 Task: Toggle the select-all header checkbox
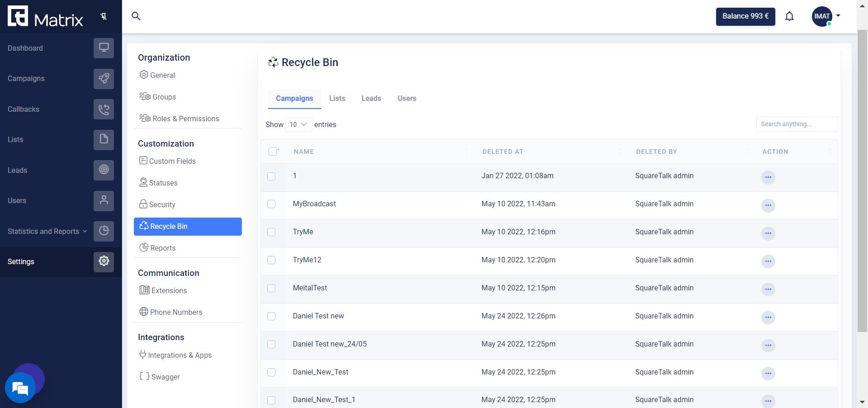273,152
